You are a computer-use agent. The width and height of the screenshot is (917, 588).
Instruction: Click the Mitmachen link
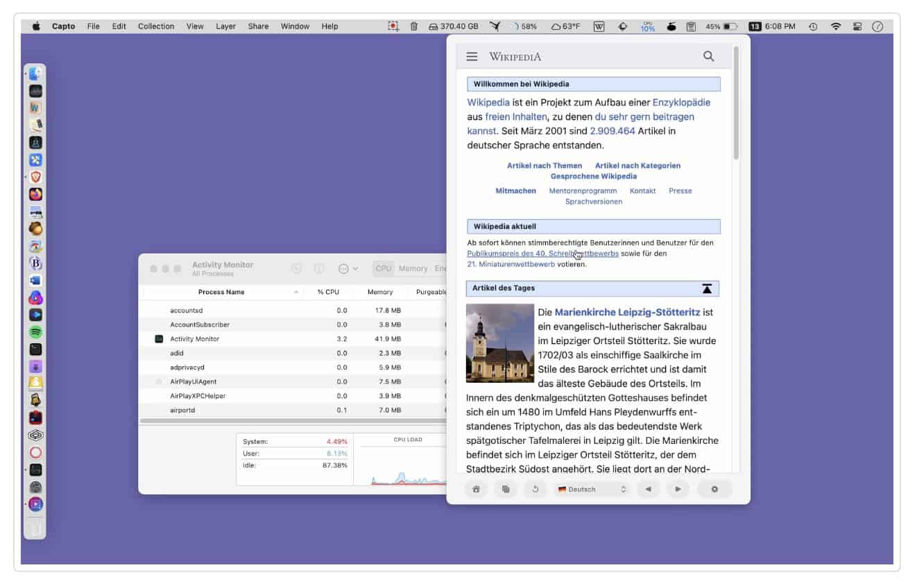[515, 191]
